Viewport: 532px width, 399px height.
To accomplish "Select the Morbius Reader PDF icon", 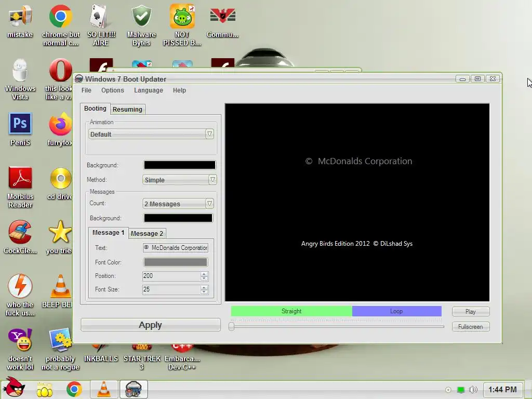I will click(x=20, y=187).
